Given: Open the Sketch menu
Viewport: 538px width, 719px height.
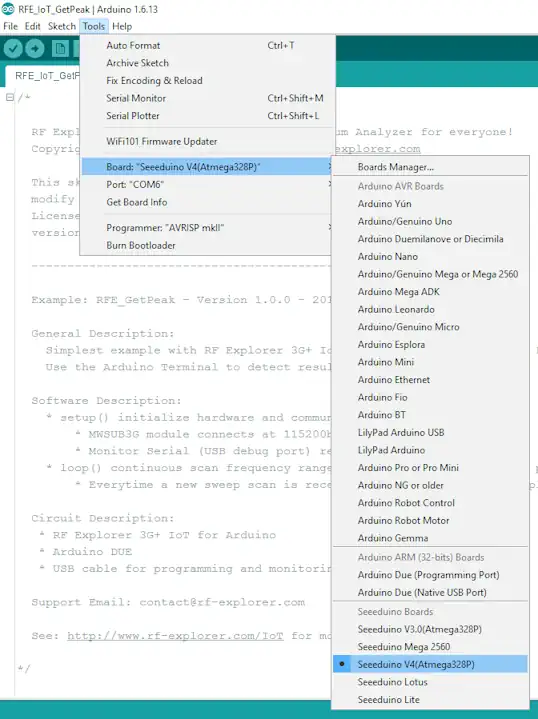Looking at the screenshot, I should pos(61,26).
